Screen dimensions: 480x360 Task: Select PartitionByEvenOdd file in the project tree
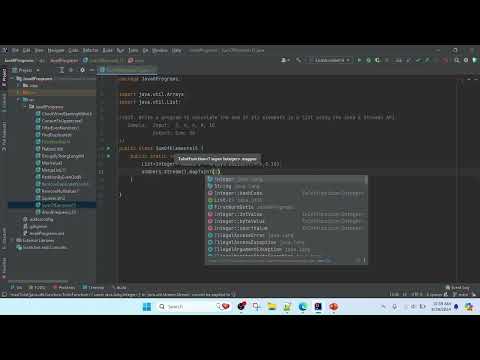61,177
